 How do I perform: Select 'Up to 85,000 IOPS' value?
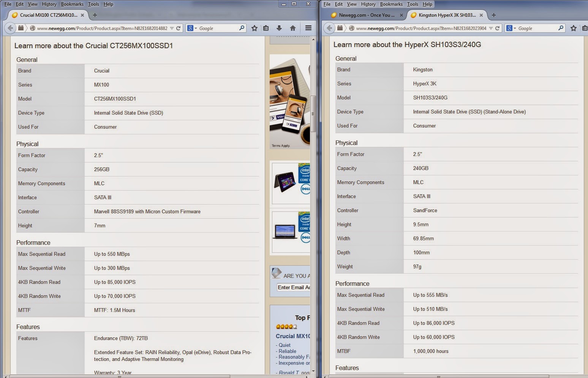click(x=115, y=282)
